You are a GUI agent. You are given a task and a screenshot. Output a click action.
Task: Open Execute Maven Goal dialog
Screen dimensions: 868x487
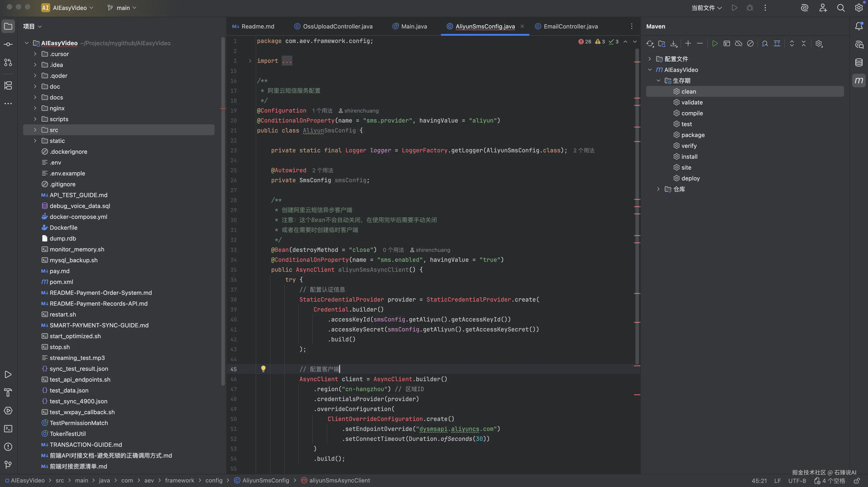click(x=727, y=44)
